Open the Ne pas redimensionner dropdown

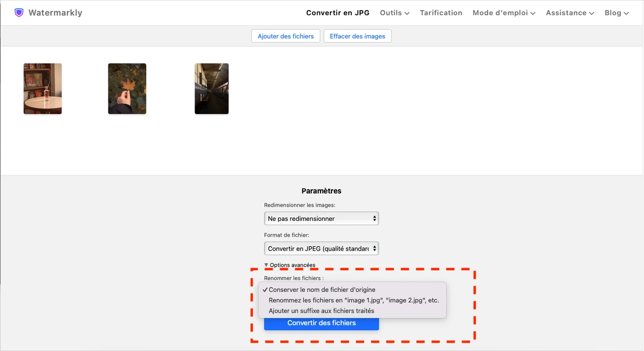[x=317, y=218]
